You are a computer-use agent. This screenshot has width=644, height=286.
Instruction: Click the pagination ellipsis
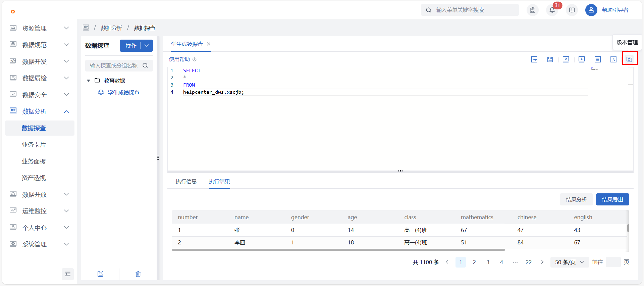tap(515, 262)
